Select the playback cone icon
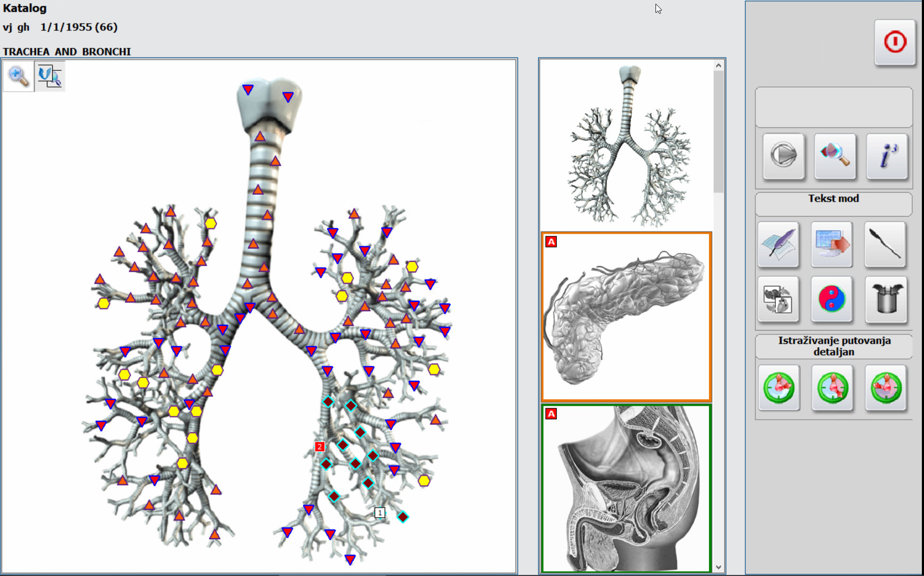 click(783, 157)
